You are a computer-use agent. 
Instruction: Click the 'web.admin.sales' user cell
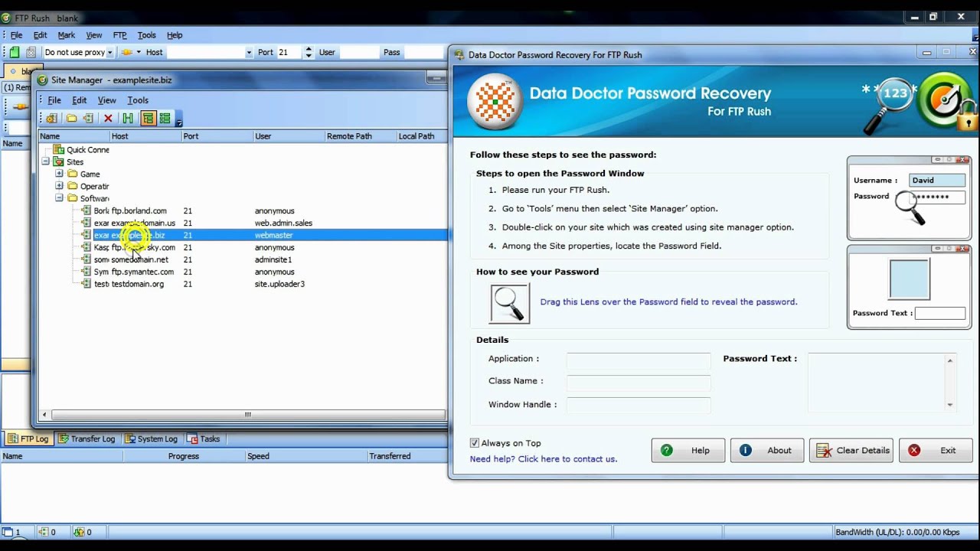[283, 223]
